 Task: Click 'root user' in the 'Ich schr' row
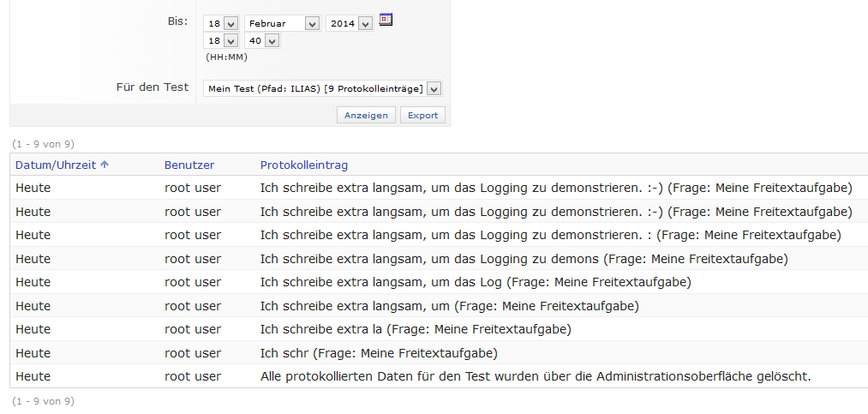tap(193, 353)
